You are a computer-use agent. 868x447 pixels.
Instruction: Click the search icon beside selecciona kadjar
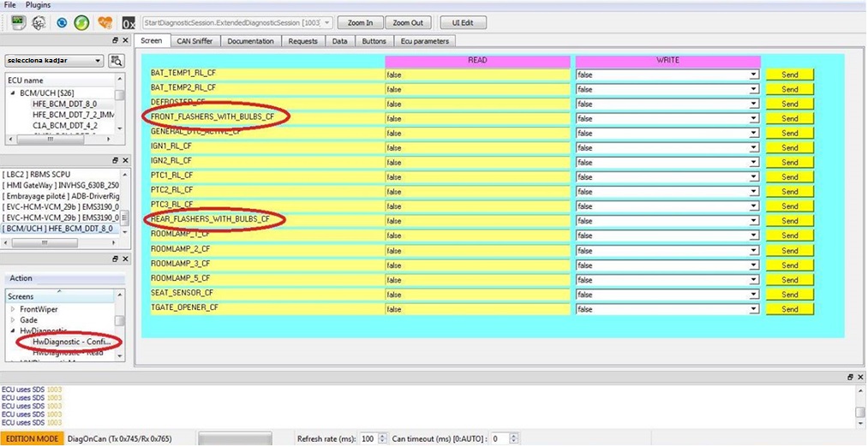coord(117,60)
